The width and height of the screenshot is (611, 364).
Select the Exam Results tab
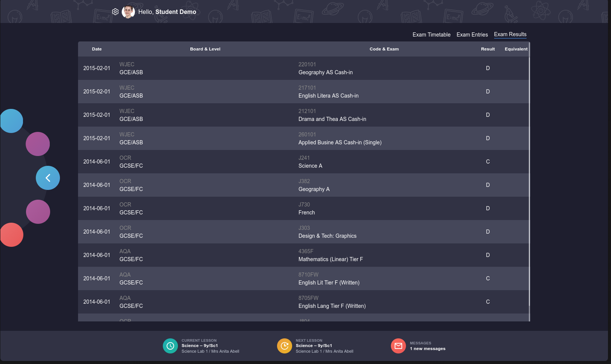click(510, 34)
